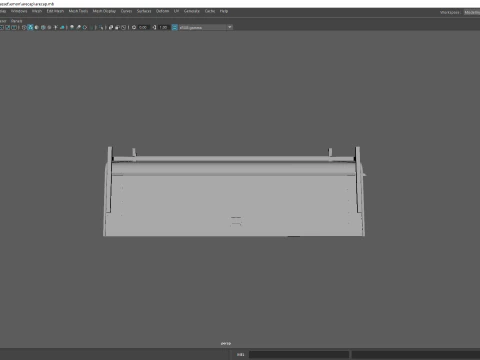The image size is (480, 360).
Task: Toggle depth of field icon
Action: point(91,27)
